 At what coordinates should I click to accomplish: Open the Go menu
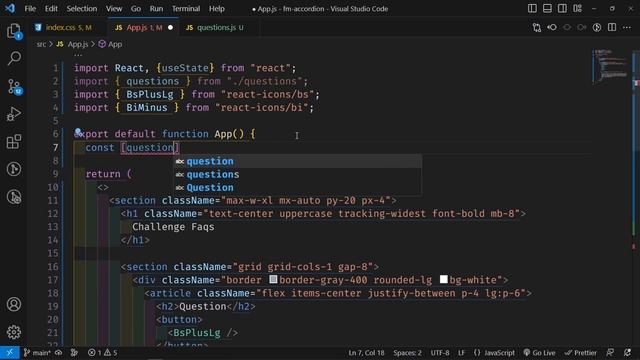coord(136,9)
